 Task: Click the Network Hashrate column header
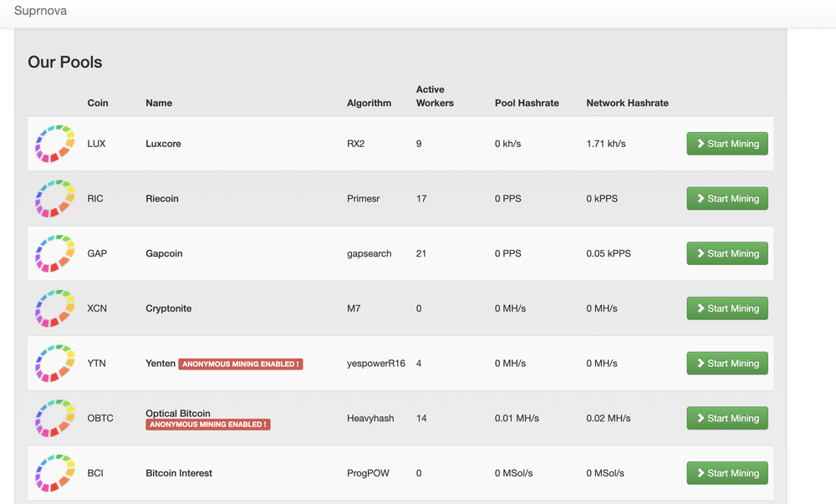click(x=628, y=103)
